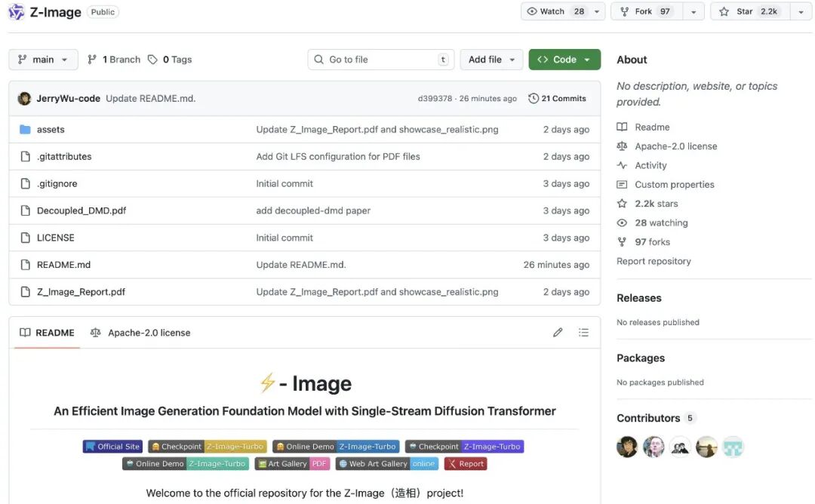Star the Z-Image repository
The image size is (815, 504).
pyautogui.click(x=751, y=11)
